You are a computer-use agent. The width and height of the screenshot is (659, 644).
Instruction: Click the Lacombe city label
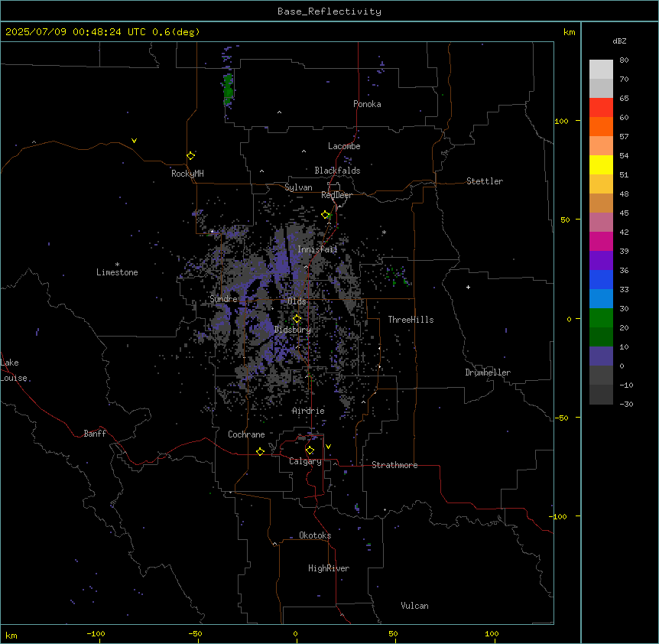point(344,146)
